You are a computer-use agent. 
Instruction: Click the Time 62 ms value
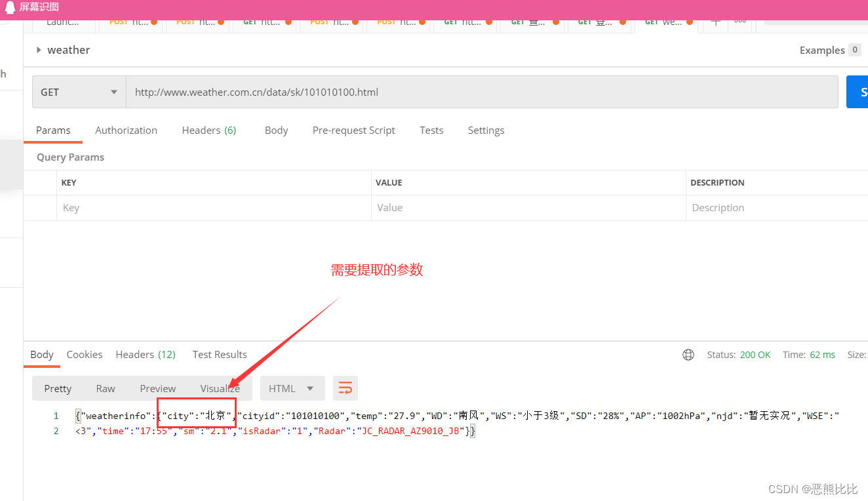822,355
